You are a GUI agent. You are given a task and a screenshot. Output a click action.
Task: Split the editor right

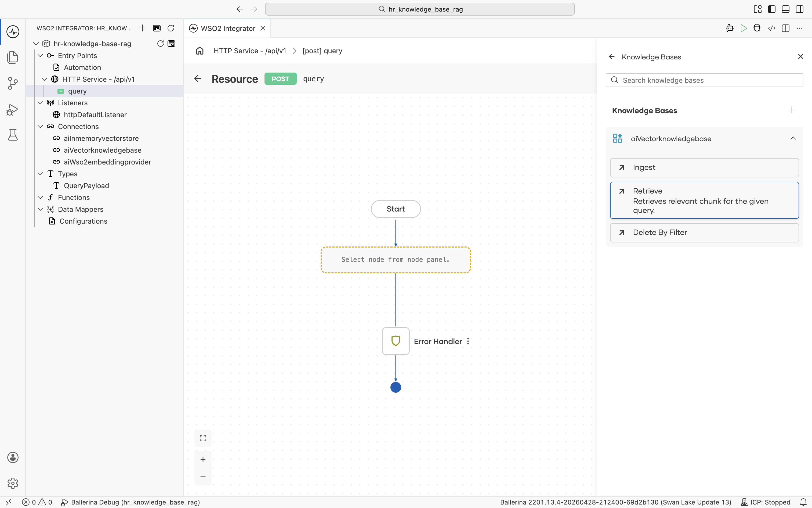785,28
